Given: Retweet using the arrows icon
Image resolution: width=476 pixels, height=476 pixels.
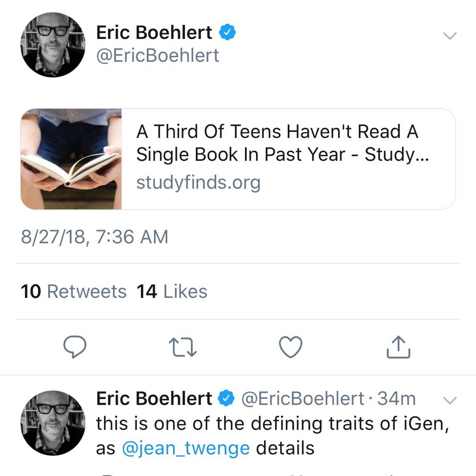Looking at the screenshot, I should pos(182,346).
